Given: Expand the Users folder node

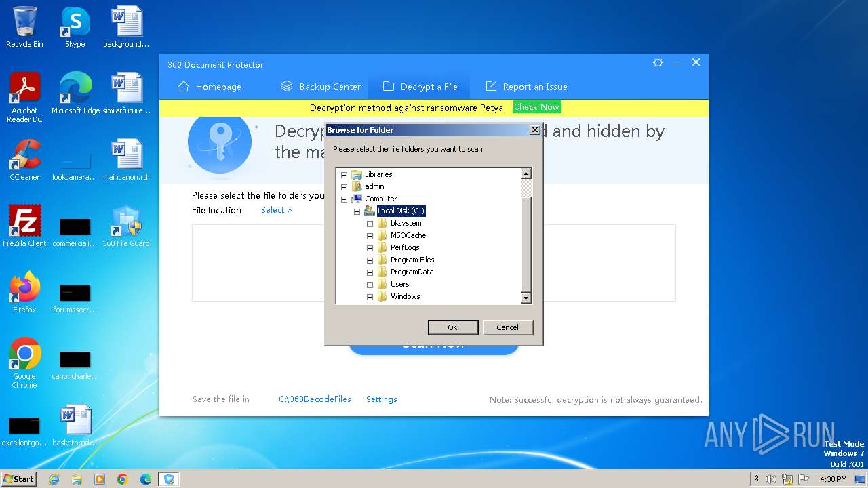Looking at the screenshot, I should tap(370, 285).
